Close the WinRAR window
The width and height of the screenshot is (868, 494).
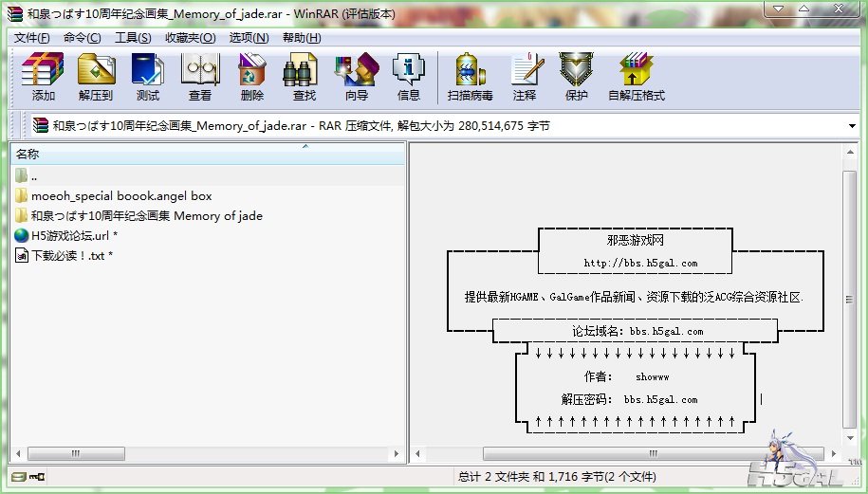[x=839, y=9]
